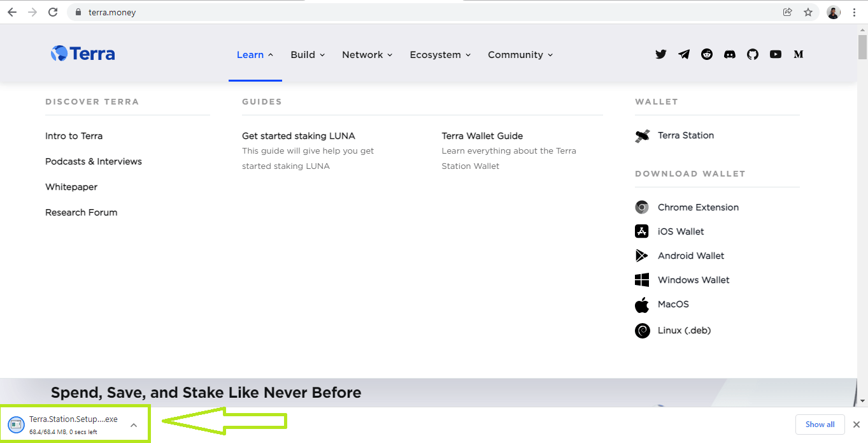
Task: Open Get started staking LUNA guide
Action: pyautogui.click(x=298, y=136)
